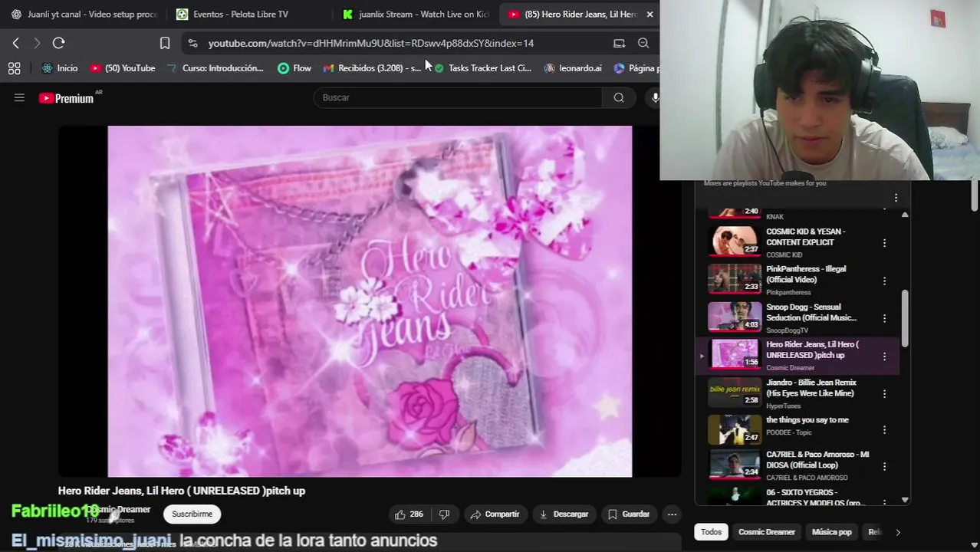Click the Hero Rider Jeans video player

370,301
